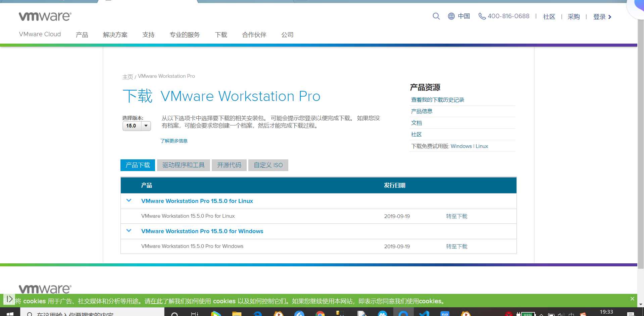Open the 专业的服务 navigation menu
644x316 pixels.
click(x=185, y=35)
